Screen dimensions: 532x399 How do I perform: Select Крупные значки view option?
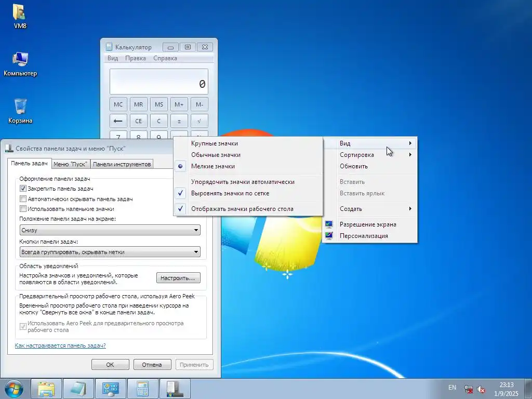(248, 143)
